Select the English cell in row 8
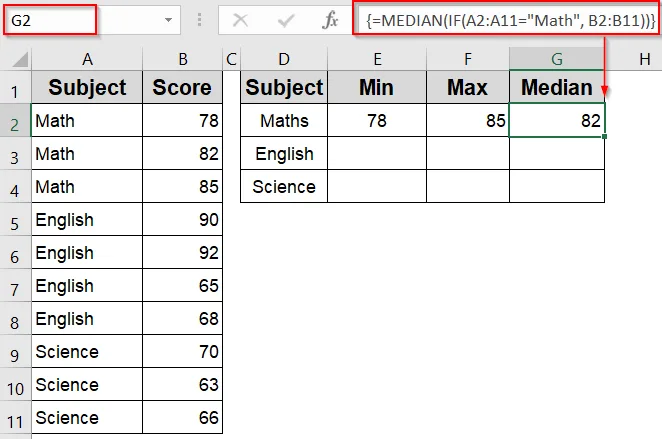 87,318
